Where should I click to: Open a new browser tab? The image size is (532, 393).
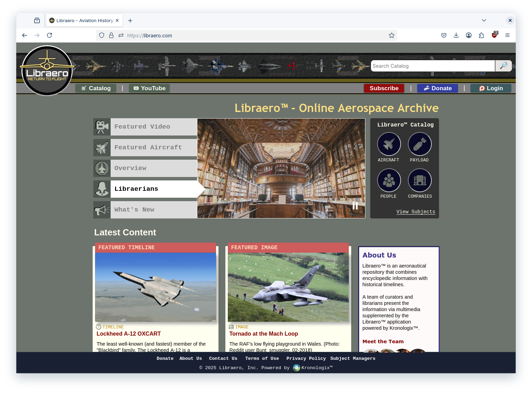point(130,21)
